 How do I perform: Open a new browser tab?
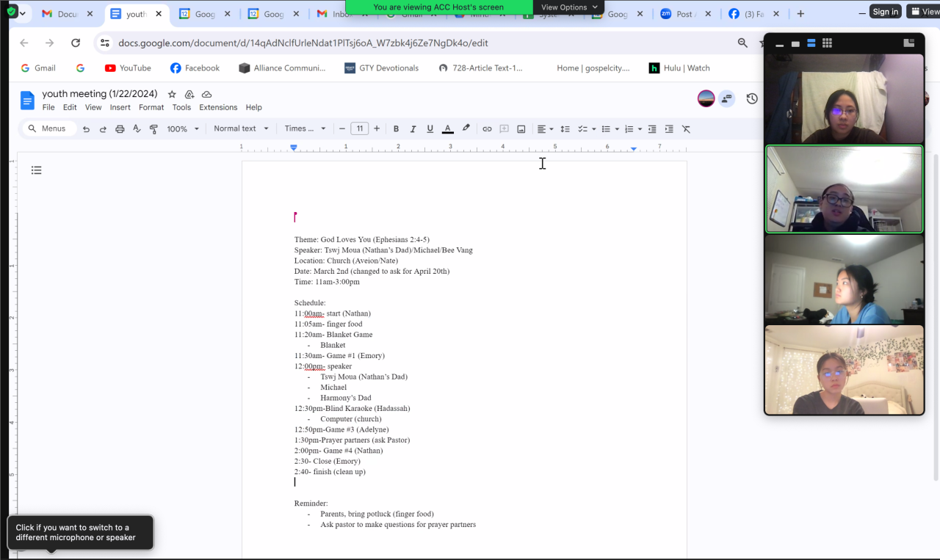(x=800, y=14)
